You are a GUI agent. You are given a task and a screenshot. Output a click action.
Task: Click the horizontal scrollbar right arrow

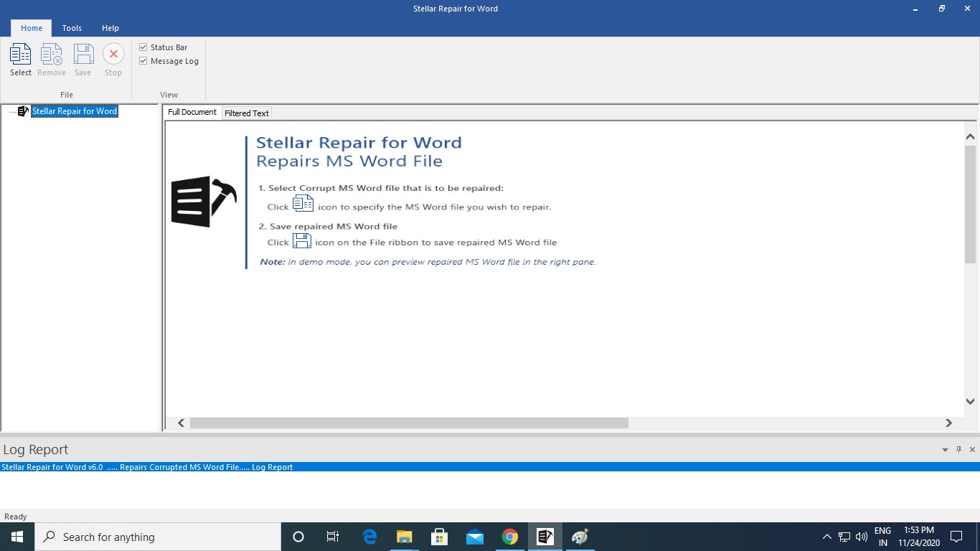[948, 423]
